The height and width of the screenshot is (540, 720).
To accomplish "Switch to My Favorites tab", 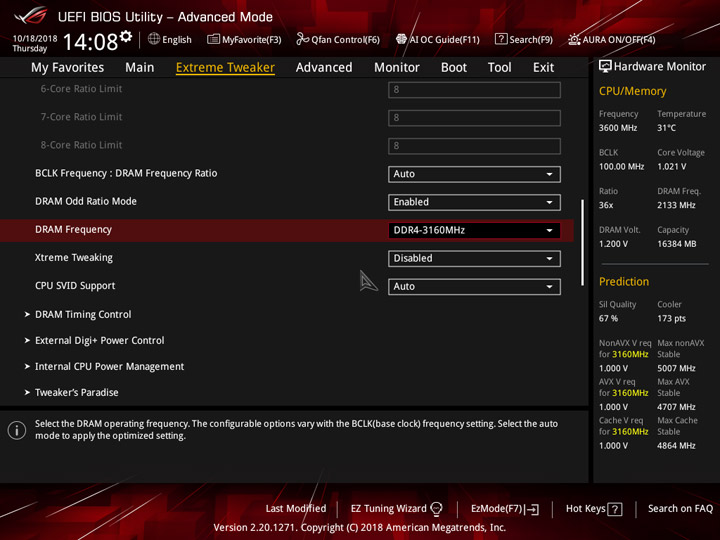I will pyautogui.click(x=68, y=68).
